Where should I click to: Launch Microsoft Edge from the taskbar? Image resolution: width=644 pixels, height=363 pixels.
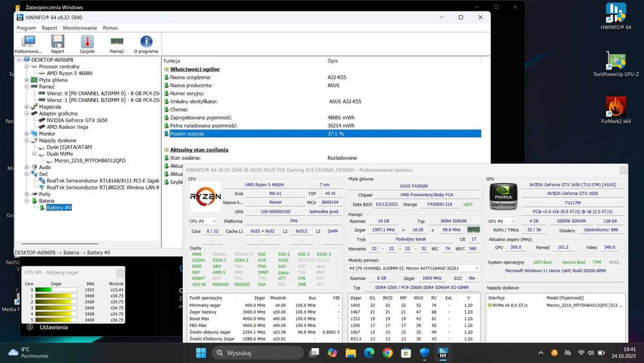pyautogui.click(x=369, y=353)
